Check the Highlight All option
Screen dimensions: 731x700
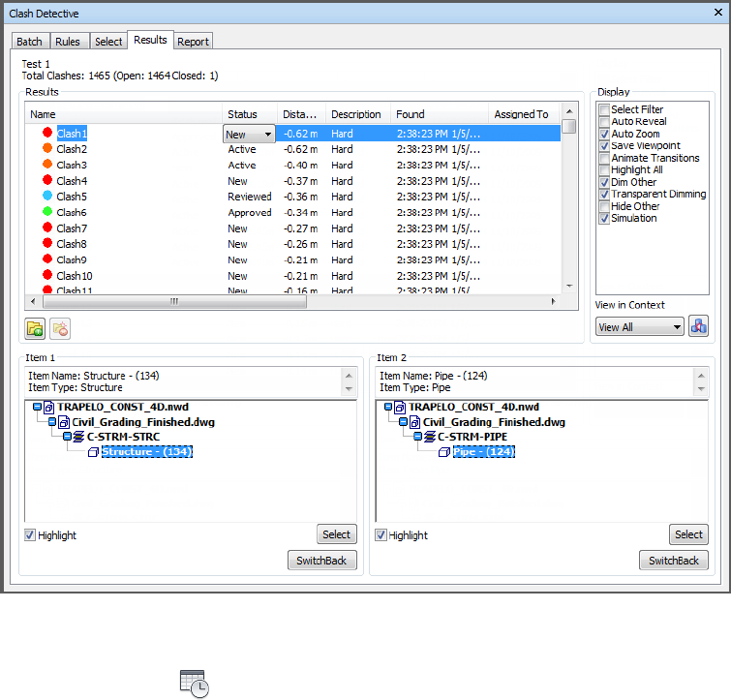604,170
